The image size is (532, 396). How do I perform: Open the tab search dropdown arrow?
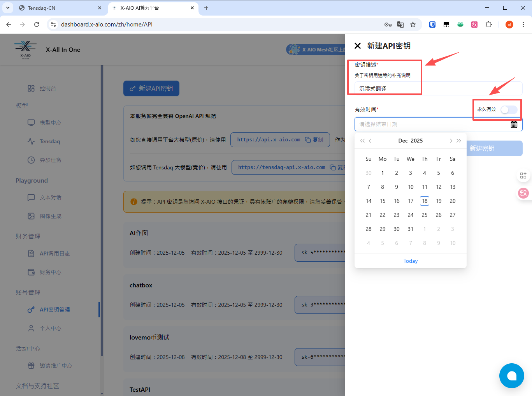(8, 8)
